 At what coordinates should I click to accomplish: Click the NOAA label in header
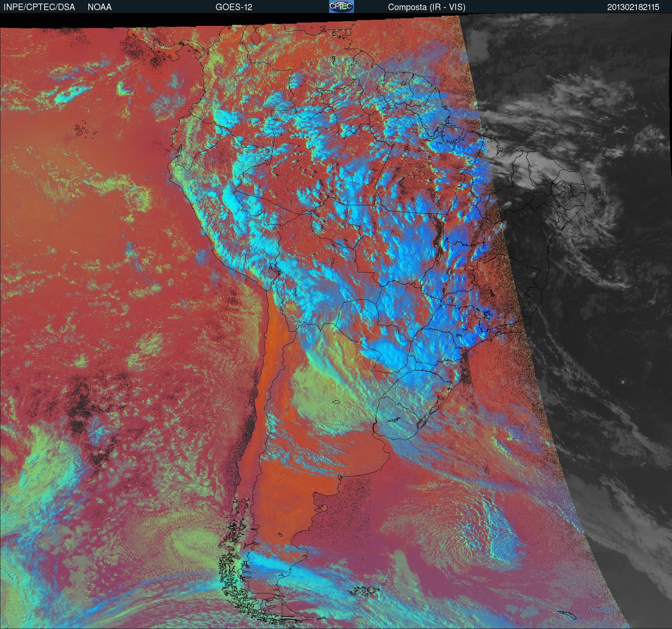click(100, 7)
